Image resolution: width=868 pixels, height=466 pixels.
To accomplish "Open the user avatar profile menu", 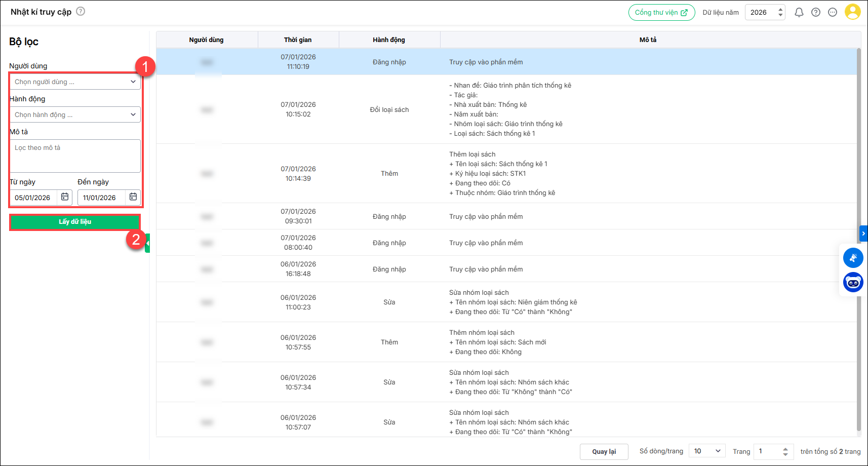I will 852,12.
